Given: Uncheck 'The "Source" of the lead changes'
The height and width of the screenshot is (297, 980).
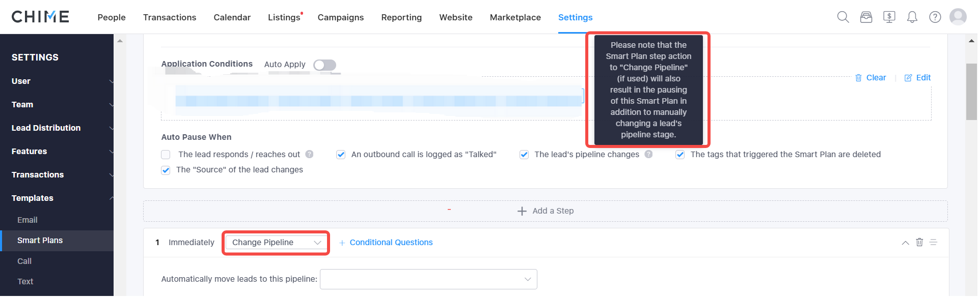Looking at the screenshot, I should click(166, 170).
